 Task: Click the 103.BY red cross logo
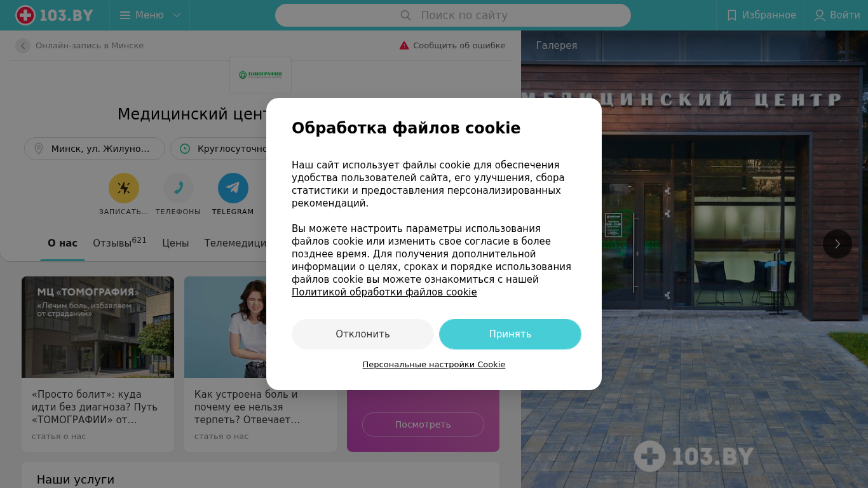tap(25, 15)
